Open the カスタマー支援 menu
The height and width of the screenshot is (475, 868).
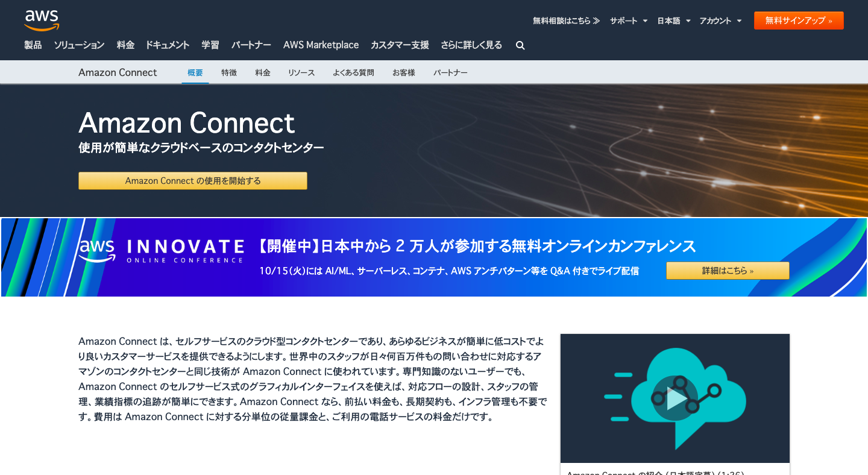point(400,45)
